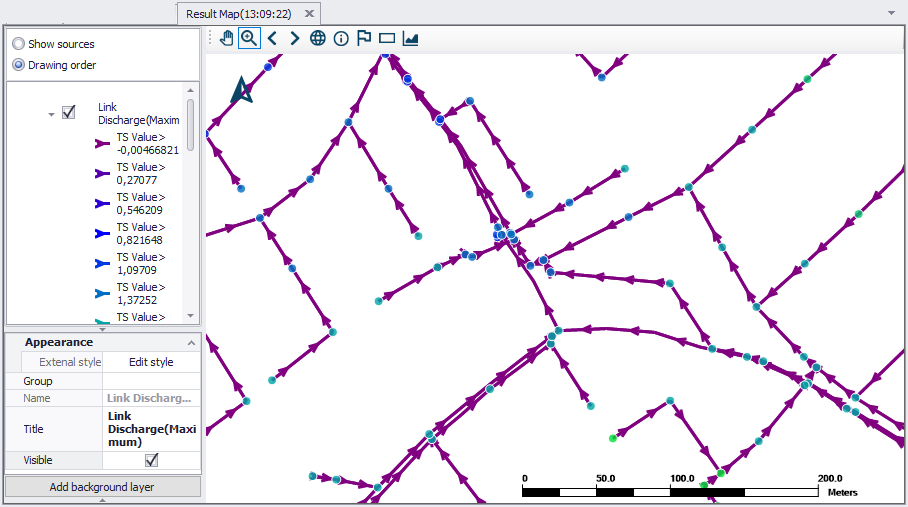Open the Extenal style tab
The width and height of the screenshot is (908, 507).
click(x=70, y=362)
